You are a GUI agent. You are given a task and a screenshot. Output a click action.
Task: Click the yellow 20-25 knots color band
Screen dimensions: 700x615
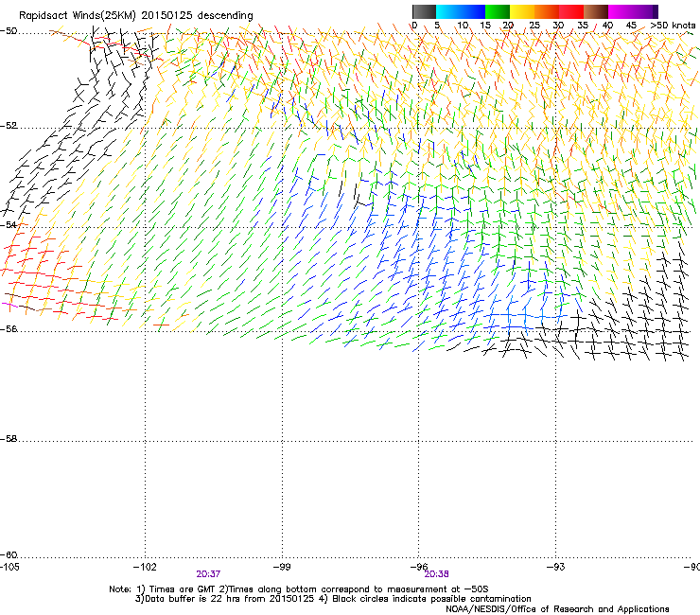[x=522, y=11]
